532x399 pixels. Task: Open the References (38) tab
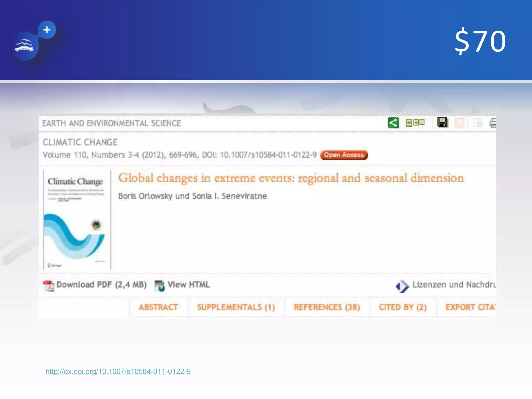tap(327, 307)
